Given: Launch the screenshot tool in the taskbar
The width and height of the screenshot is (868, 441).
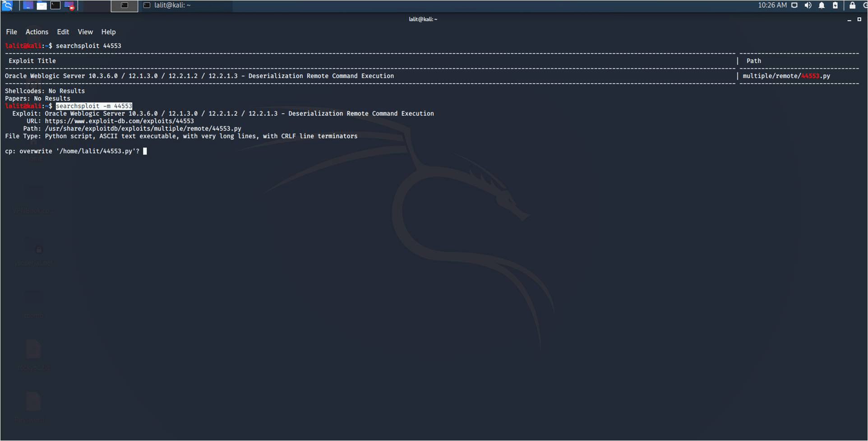Looking at the screenshot, I should click(x=69, y=5).
